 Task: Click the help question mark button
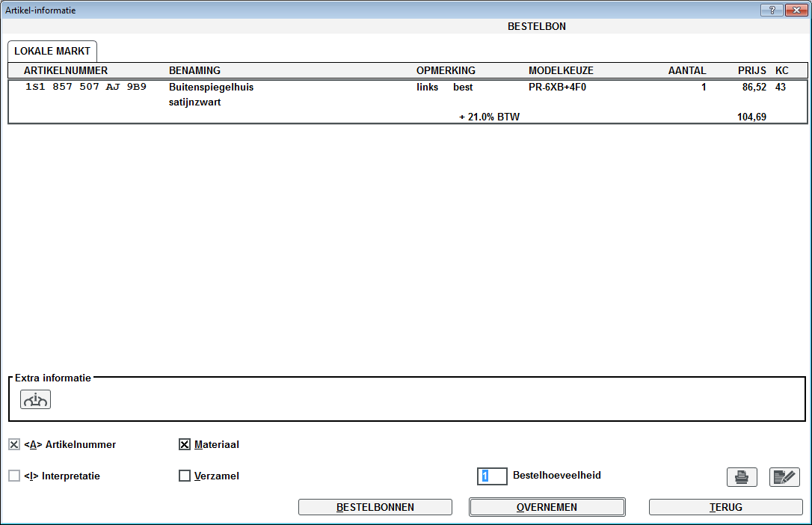772,10
